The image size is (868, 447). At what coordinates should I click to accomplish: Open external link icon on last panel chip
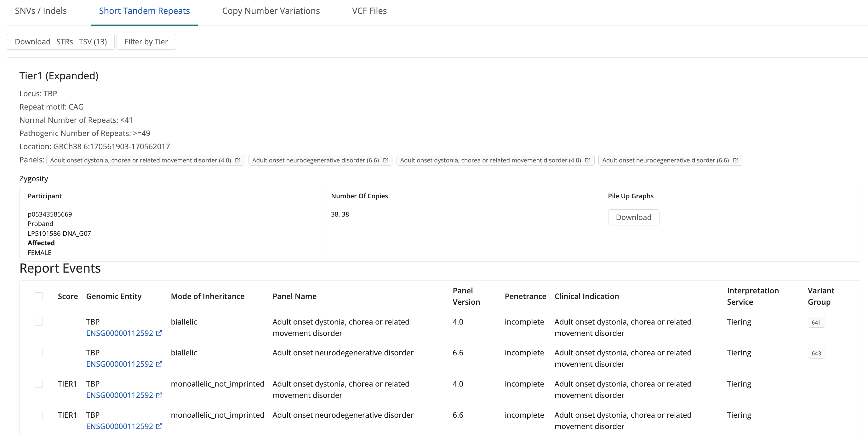click(x=735, y=160)
